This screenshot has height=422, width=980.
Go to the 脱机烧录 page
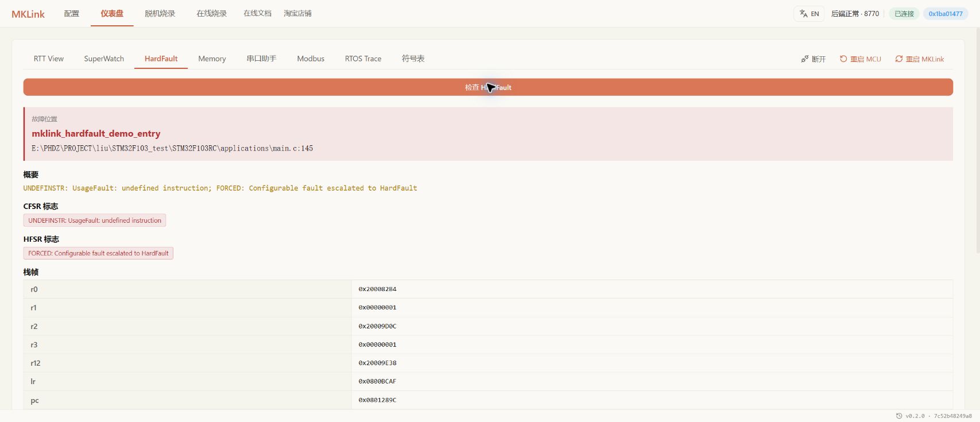[160, 14]
